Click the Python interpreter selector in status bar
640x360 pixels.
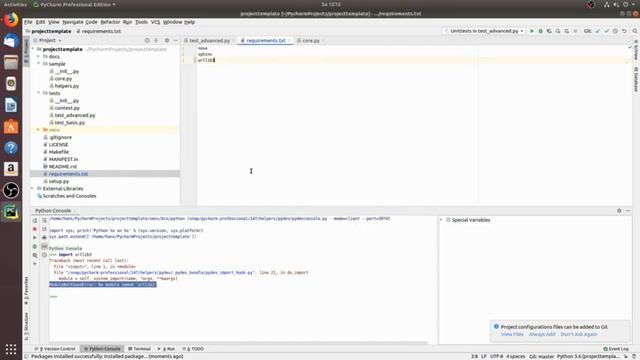click(588, 356)
